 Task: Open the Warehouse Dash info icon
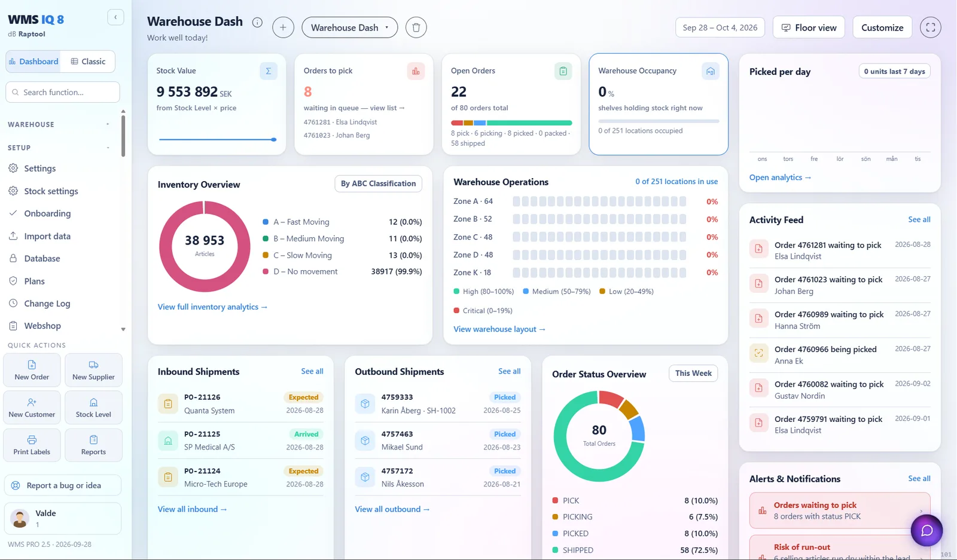click(x=257, y=22)
